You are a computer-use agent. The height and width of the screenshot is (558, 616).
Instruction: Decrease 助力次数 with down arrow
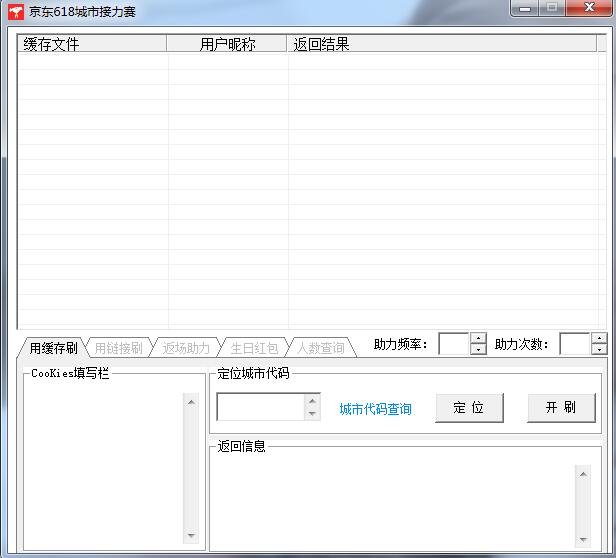[599, 349]
